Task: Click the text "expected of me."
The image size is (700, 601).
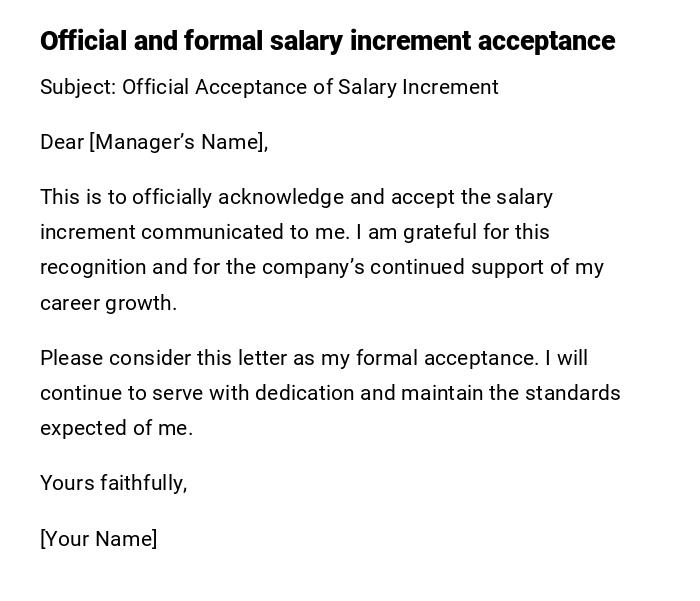Action: click(x=116, y=428)
